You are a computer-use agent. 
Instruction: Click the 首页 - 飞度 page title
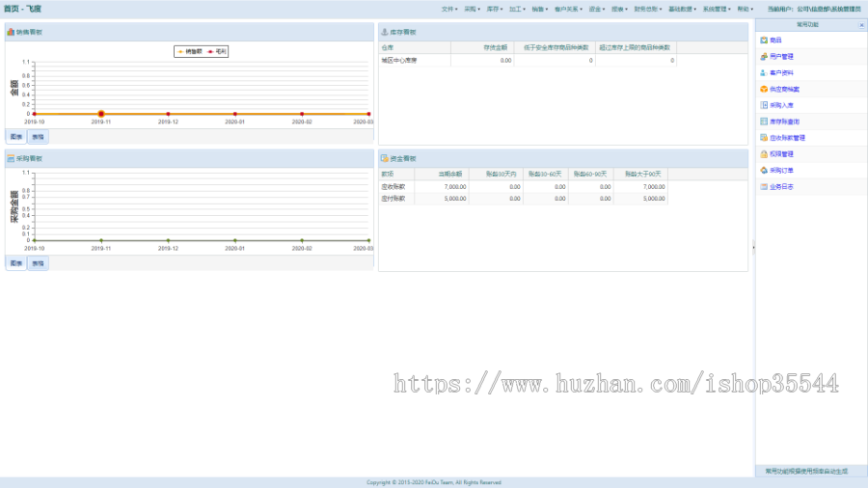click(x=23, y=9)
